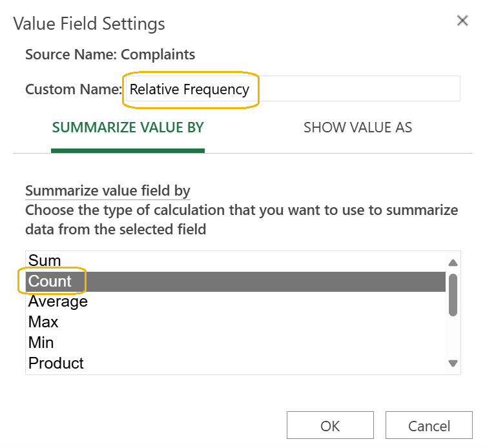Choose Product from the calculation list
Image resolution: width=485 pixels, height=448 pixels.
235,363
